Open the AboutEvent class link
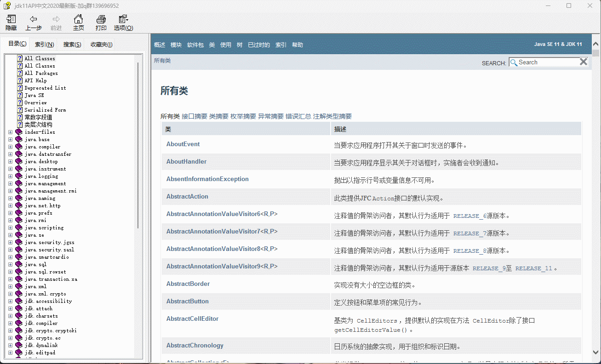 183,144
